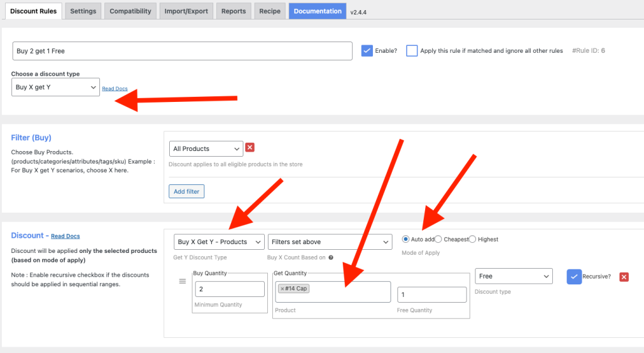The height and width of the screenshot is (353, 644).
Task: Click the Add filter button
Action: 187,191
